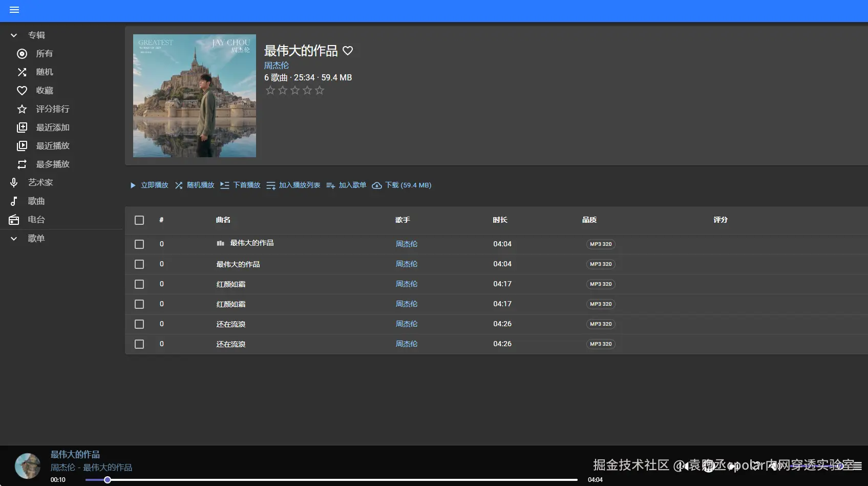Viewport: 868px width, 486px height.
Task: Check the last 还在流浪 row checkbox
Action: 139,344
